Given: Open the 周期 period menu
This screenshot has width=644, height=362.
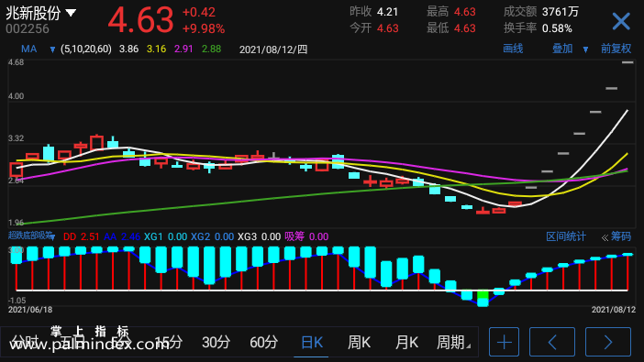Looking at the screenshot, I should click(453, 342).
